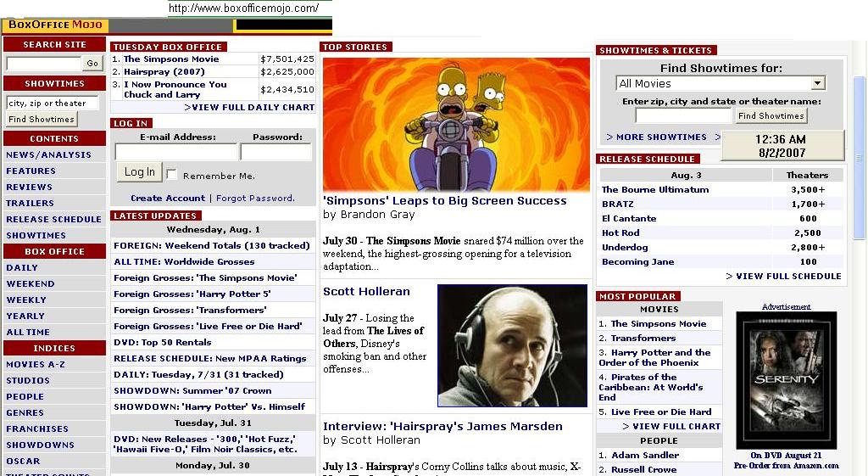Viewport: 868px width, 476px height.
Task: Open SHOWDOWN: Summer '07 Crown
Action: 192,390
